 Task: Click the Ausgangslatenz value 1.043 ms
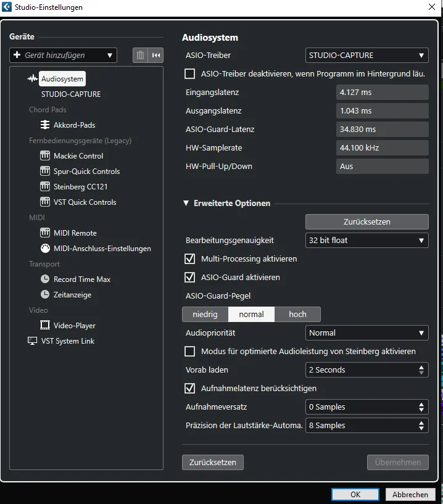point(383,111)
